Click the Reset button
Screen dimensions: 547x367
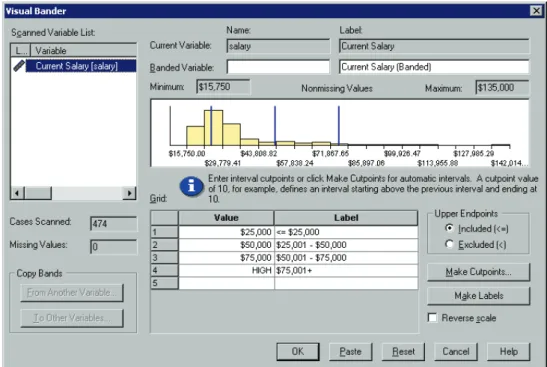pyautogui.click(x=403, y=351)
